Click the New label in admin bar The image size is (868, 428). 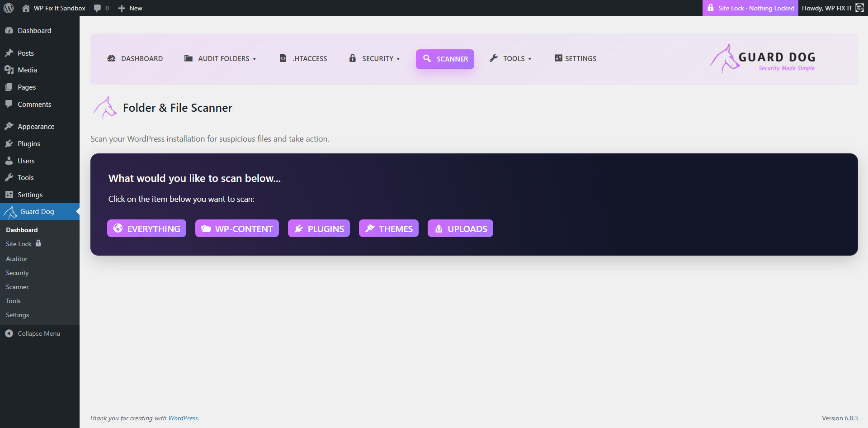(x=136, y=8)
